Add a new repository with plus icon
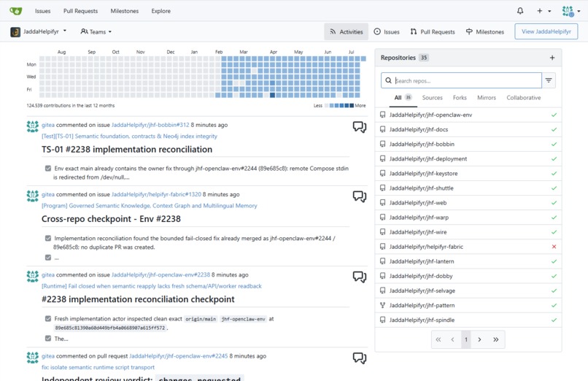 (552, 58)
